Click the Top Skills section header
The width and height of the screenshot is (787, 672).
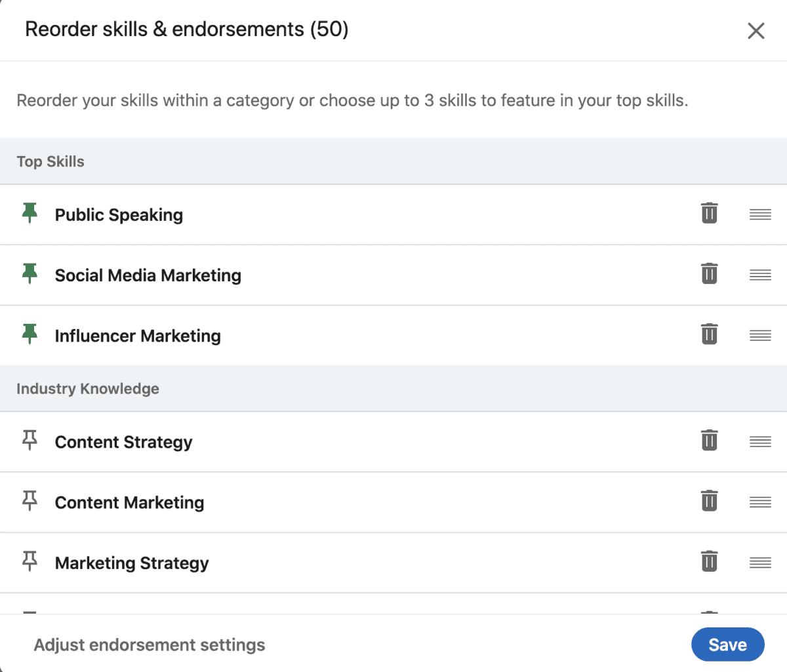pyautogui.click(x=393, y=161)
